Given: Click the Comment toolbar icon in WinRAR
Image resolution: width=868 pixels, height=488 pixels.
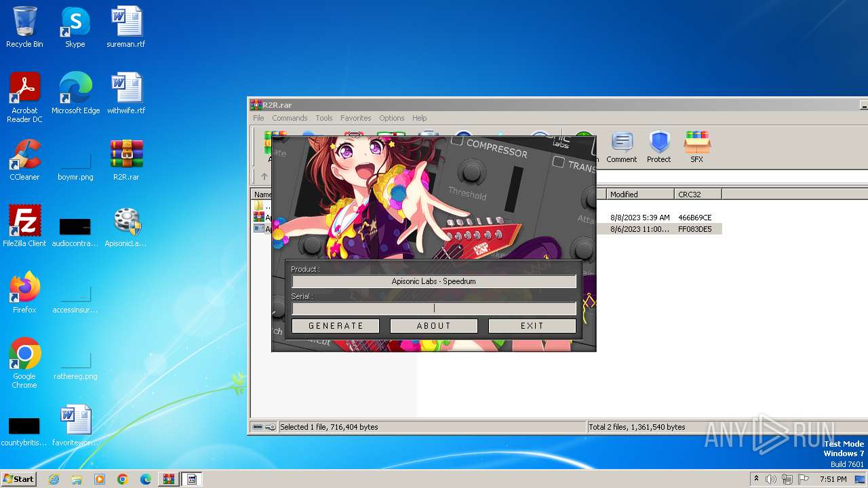Looking at the screenshot, I should tap(622, 147).
